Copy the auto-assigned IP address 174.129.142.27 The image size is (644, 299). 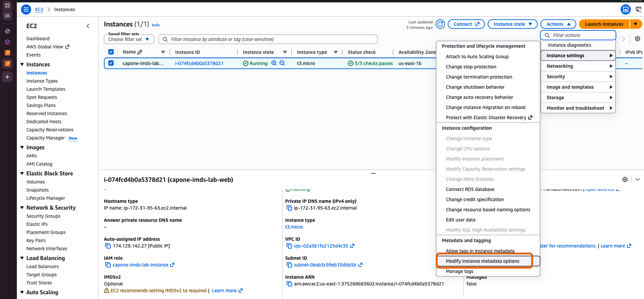pos(108,246)
